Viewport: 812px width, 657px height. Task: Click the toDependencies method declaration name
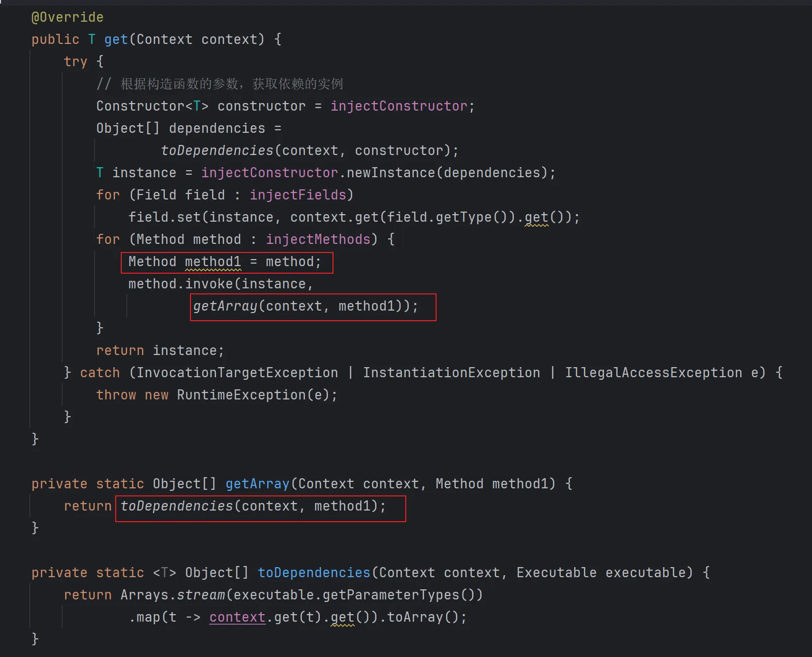[x=314, y=573]
